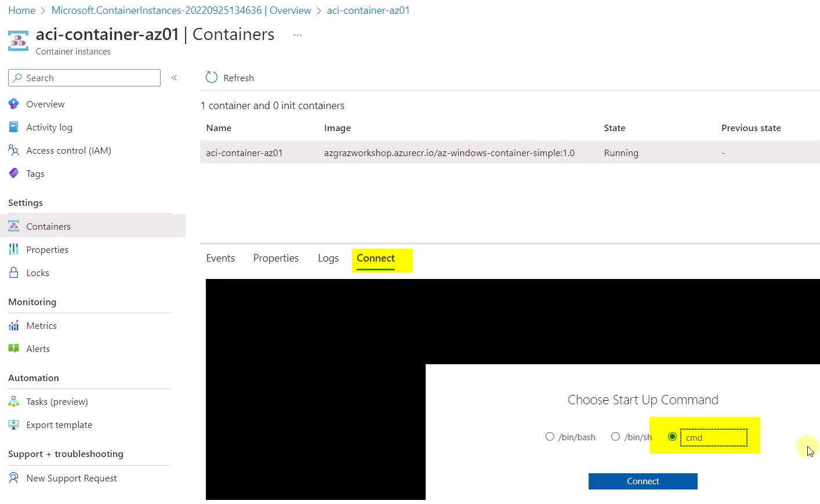Click the search magnifier icon
This screenshot has height=504, width=820.
pos(18,78)
